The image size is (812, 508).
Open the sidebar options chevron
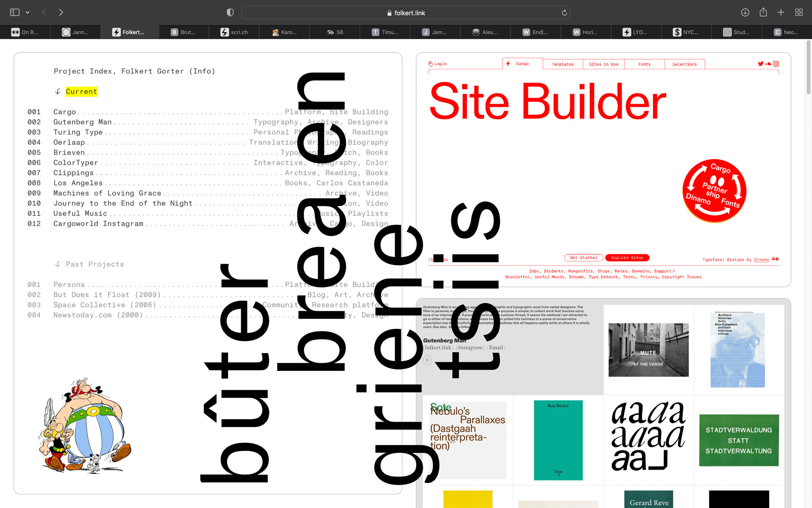27,13
